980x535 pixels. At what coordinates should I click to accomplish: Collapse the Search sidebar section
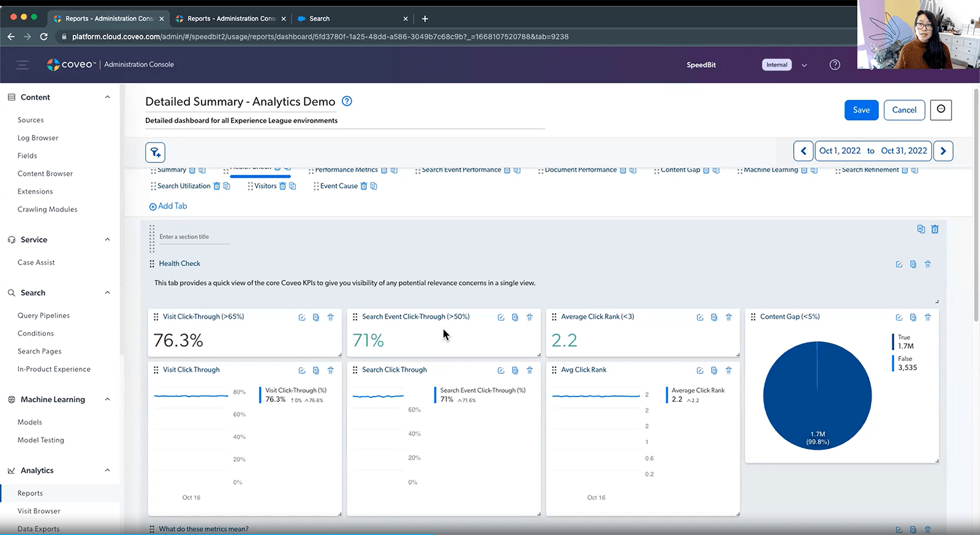(x=108, y=293)
